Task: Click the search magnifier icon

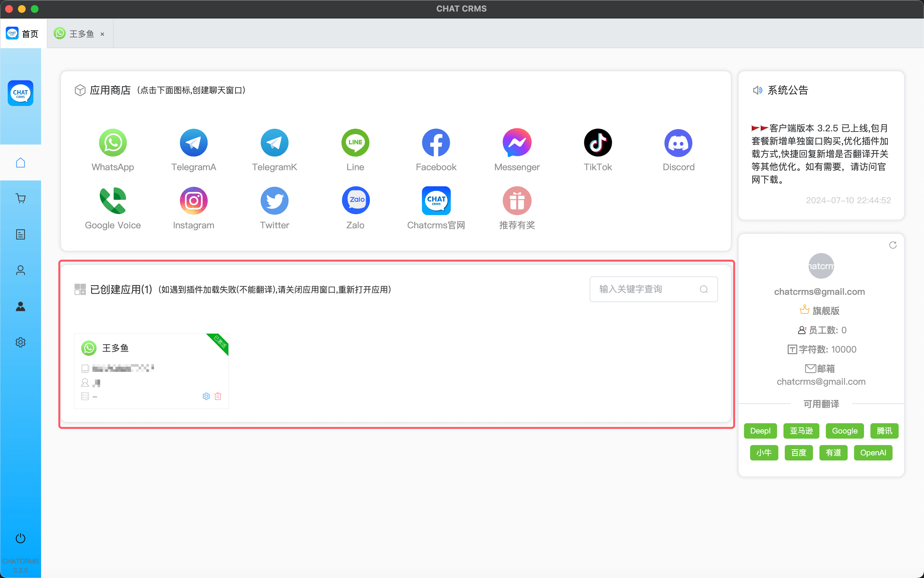Action: (704, 289)
